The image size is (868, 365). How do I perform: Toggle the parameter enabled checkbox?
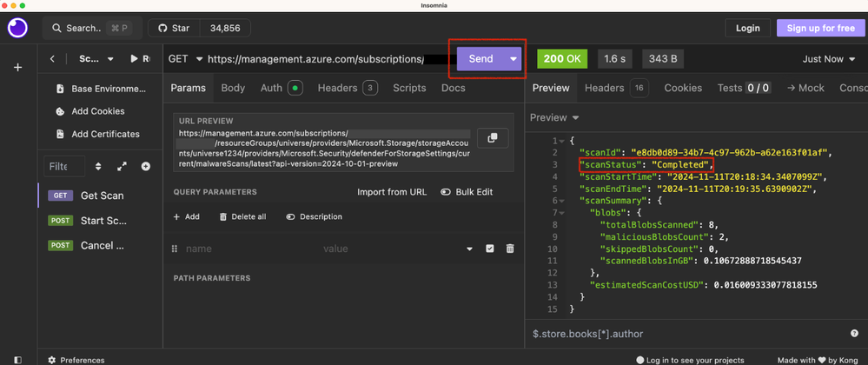[x=490, y=249]
